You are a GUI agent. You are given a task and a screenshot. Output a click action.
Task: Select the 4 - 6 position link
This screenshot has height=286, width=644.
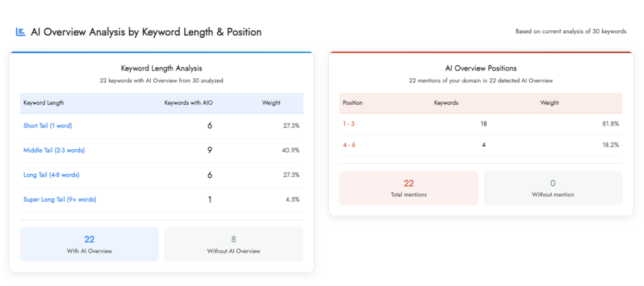click(x=348, y=145)
